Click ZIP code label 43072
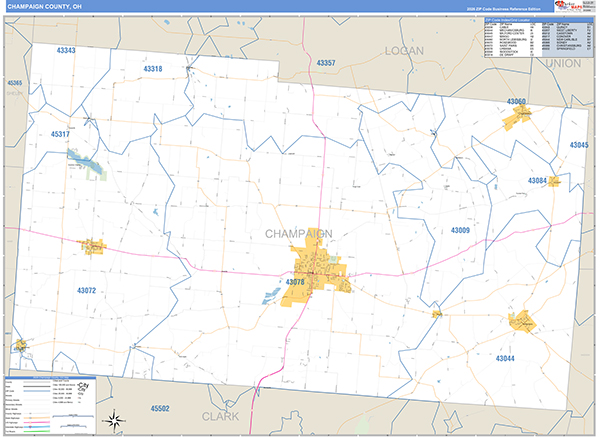 click(x=86, y=290)
